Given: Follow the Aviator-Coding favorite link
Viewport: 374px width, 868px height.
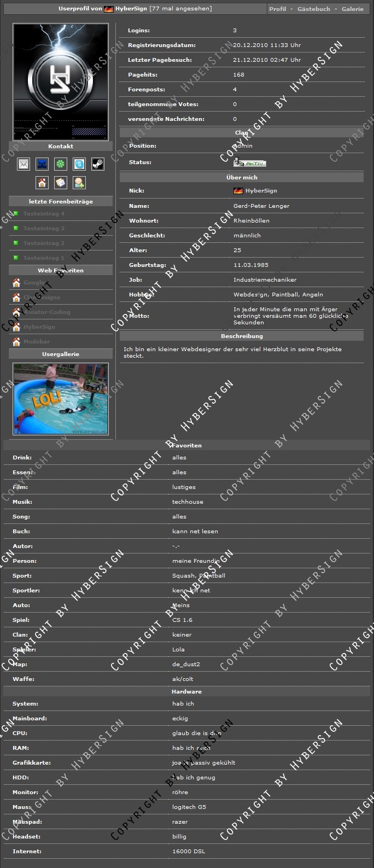Looking at the screenshot, I should click(46, 312).
